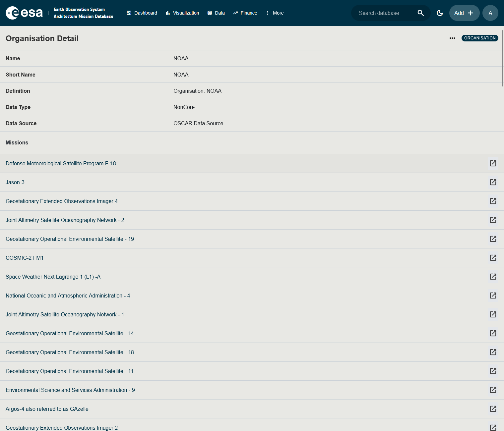Open external icon for Argos-4 GAzelle
504x431 pixels.
493,409
